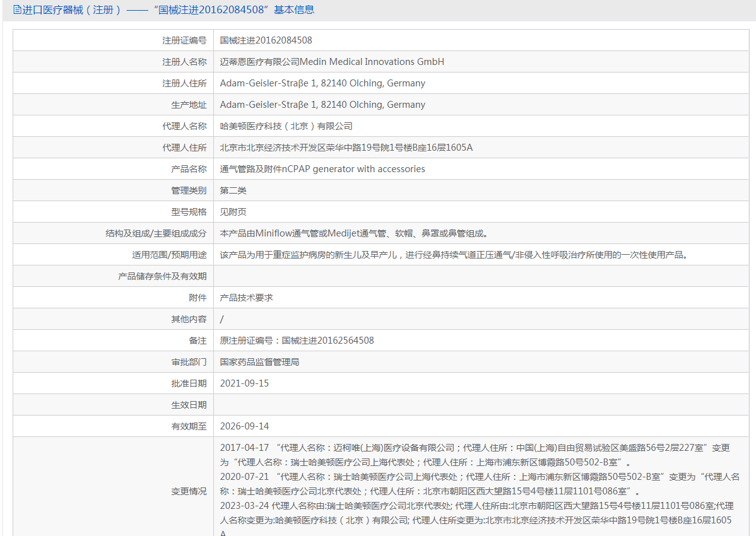Select the slash value in the 其他内容 row
This screenshot has height=536, width=756.
[x=221, y=319]
